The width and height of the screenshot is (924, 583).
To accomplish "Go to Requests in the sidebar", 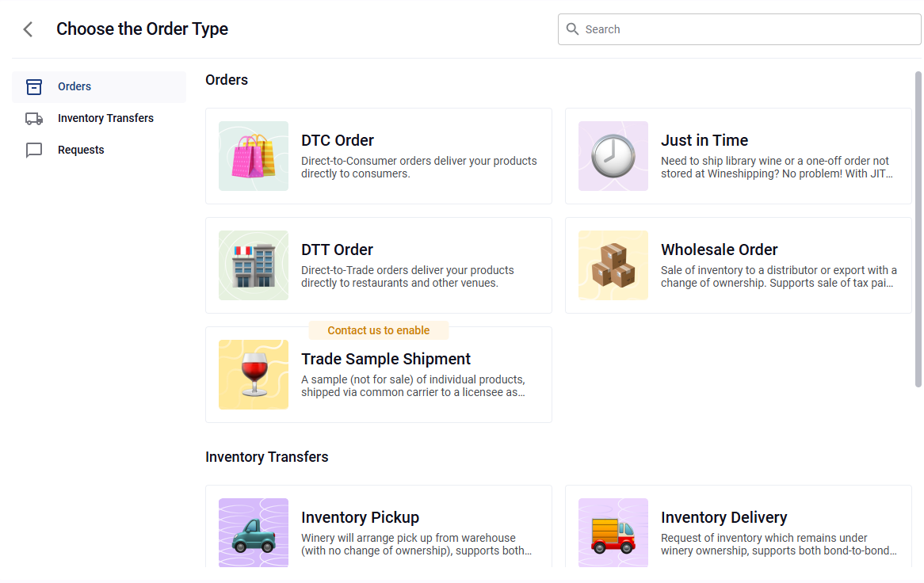I will (x=81, y=151).
